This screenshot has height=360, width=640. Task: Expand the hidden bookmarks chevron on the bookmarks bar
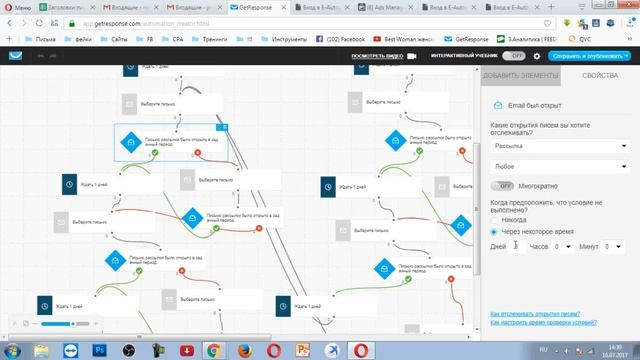[x=631, y=39]
